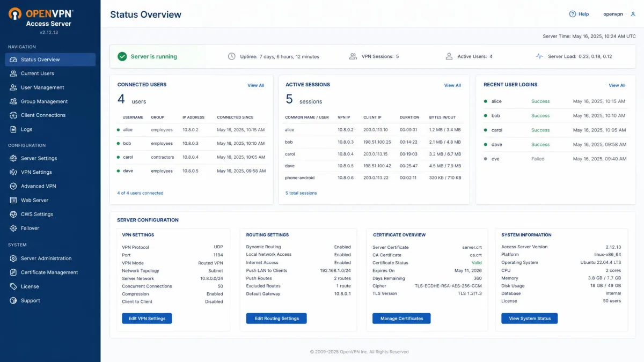The image size is (644, 362).
Task: Open Status Overview in navigation
Action: tap(50, 60)
